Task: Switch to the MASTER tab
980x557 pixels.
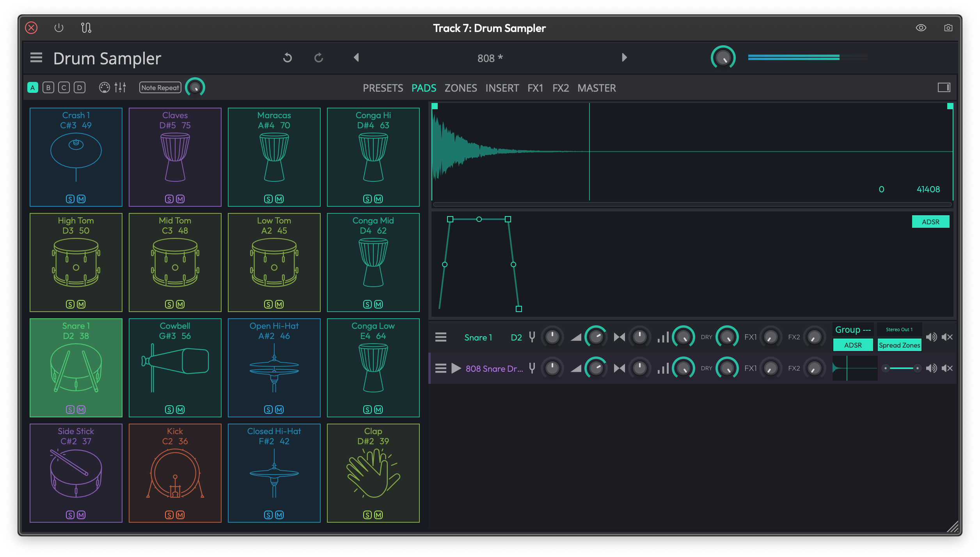Action: [x=597, y=88]
